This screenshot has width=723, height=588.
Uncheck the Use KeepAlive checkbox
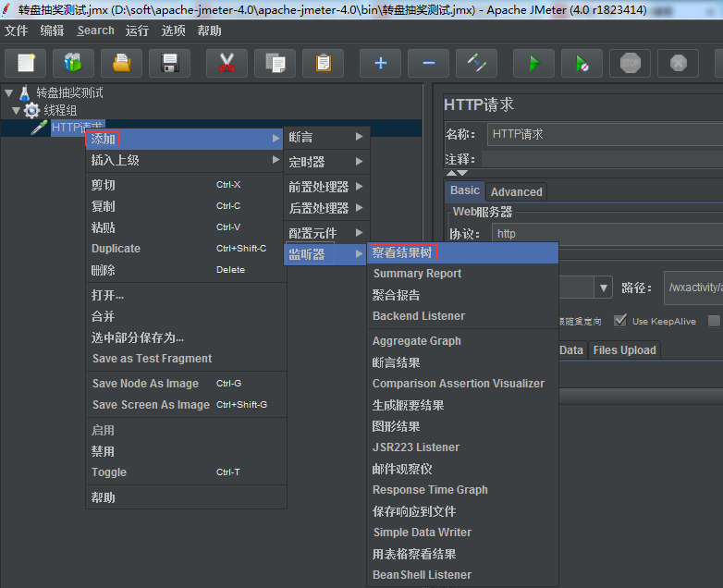[619, 321]
